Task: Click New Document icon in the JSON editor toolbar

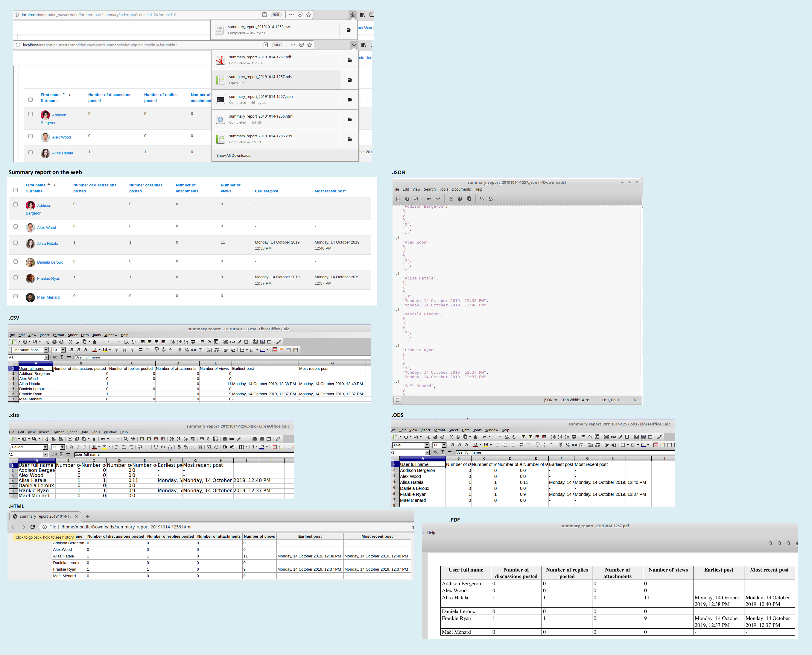Action: [x=397, y=198]
